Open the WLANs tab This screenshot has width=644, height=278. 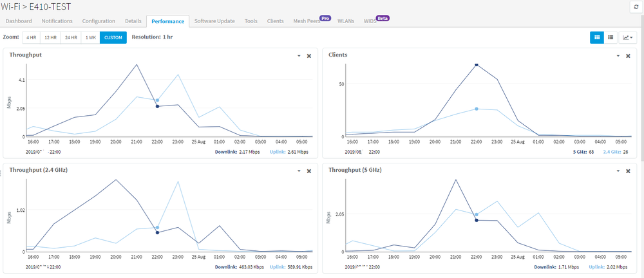point(346,21)
